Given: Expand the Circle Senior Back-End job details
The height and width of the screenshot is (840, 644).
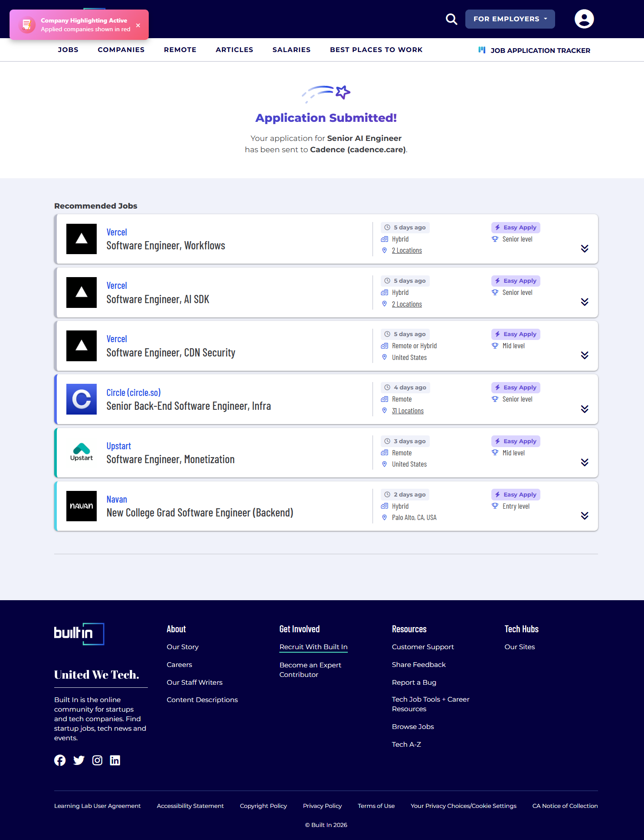Looking at the screenshot, I should [x=584, y=409].
